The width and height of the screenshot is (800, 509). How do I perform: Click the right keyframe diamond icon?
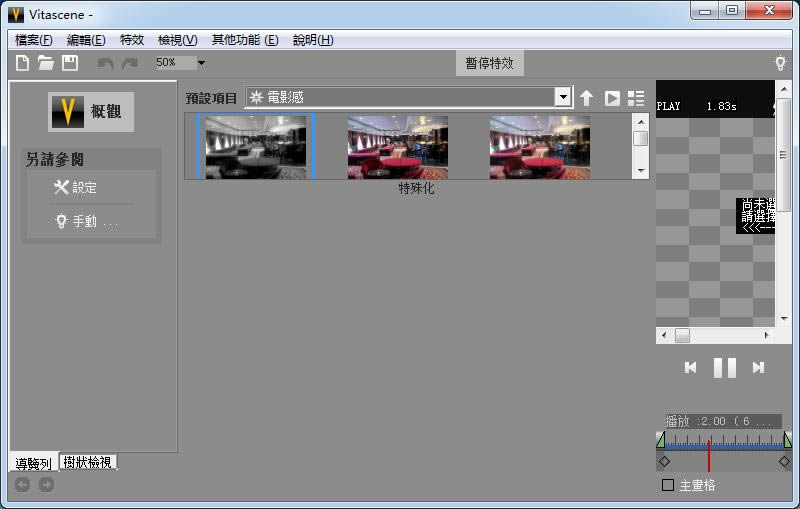point(784,462)
